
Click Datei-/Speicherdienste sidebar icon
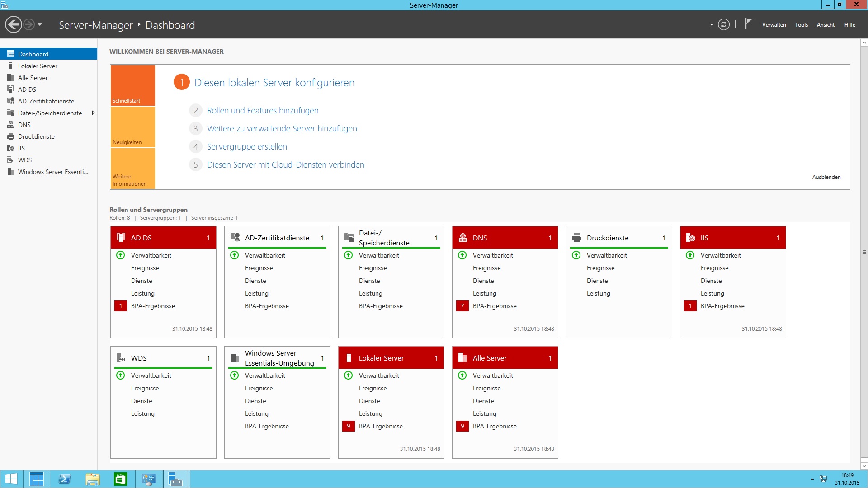[x=11, y=113]
